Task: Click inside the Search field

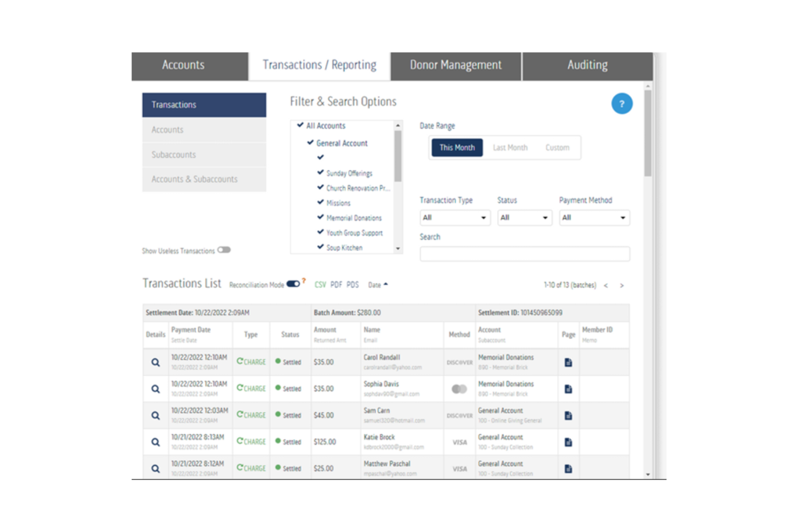Action: (524, 254)
